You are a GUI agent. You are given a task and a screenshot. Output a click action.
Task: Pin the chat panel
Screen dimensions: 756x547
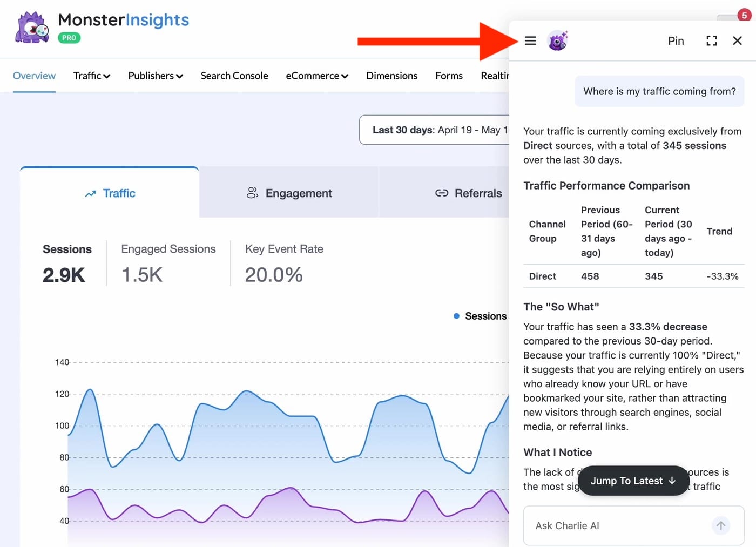coord(676,41)
